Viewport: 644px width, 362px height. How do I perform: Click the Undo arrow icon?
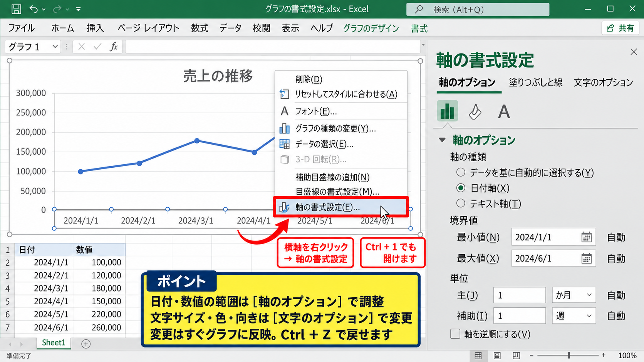click(x=34, y=9)
